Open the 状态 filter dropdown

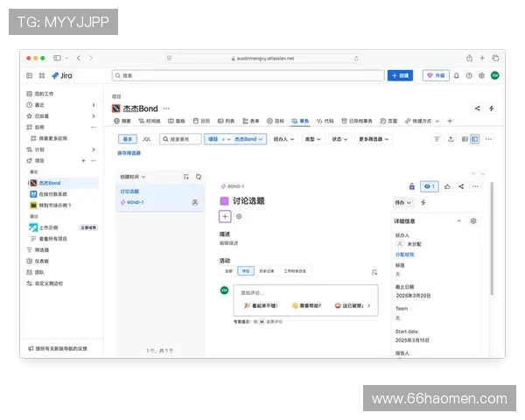[339, 139]
